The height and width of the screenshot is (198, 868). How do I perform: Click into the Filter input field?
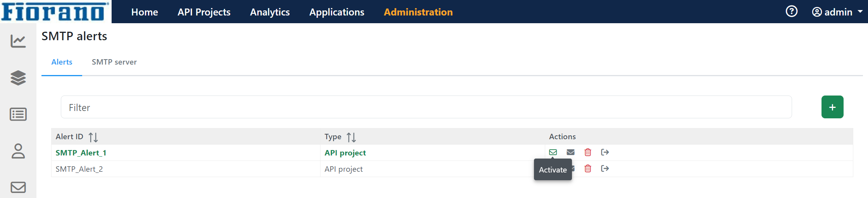[426, 107]
